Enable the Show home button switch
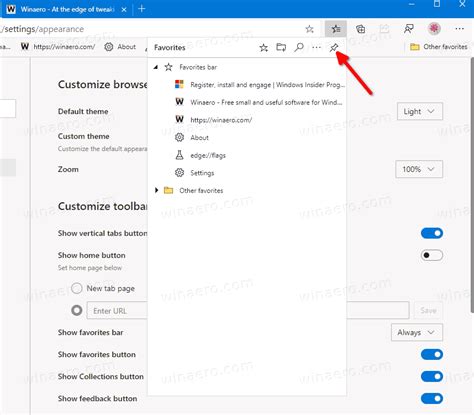Image resolution: width=474 pixels, height=415 pixels. click(432, 255)
